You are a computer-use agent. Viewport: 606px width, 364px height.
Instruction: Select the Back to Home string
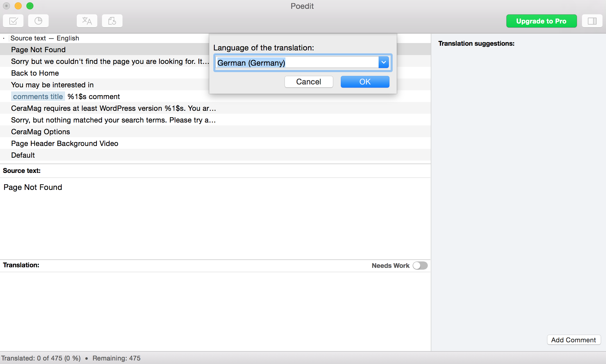[35, 73]
